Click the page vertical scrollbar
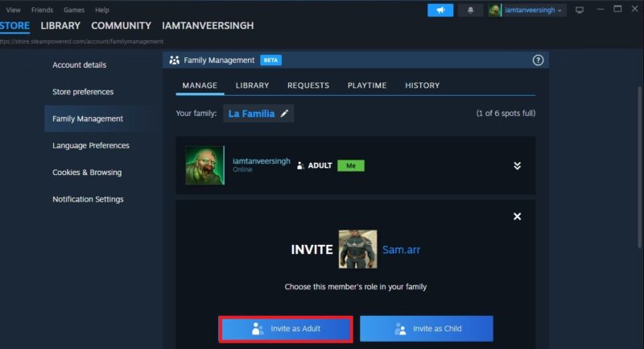 click(x=639, y=167)
